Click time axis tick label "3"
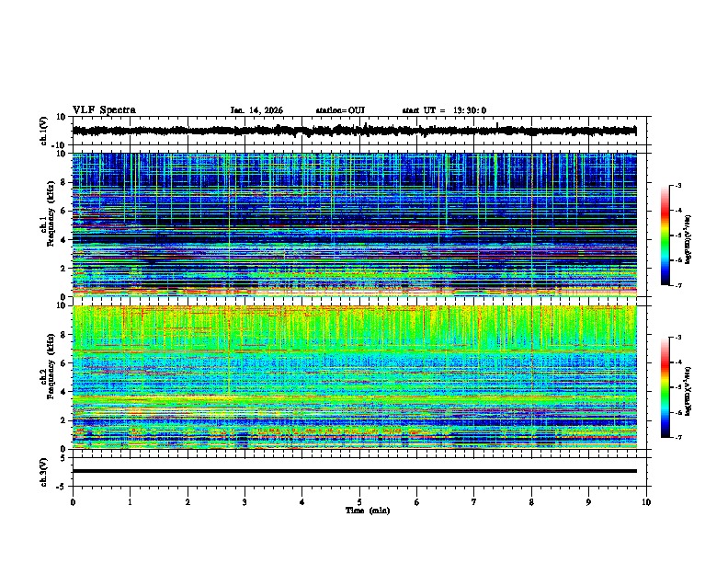Screen dimensions: 728x563 [x=245, y=502]
